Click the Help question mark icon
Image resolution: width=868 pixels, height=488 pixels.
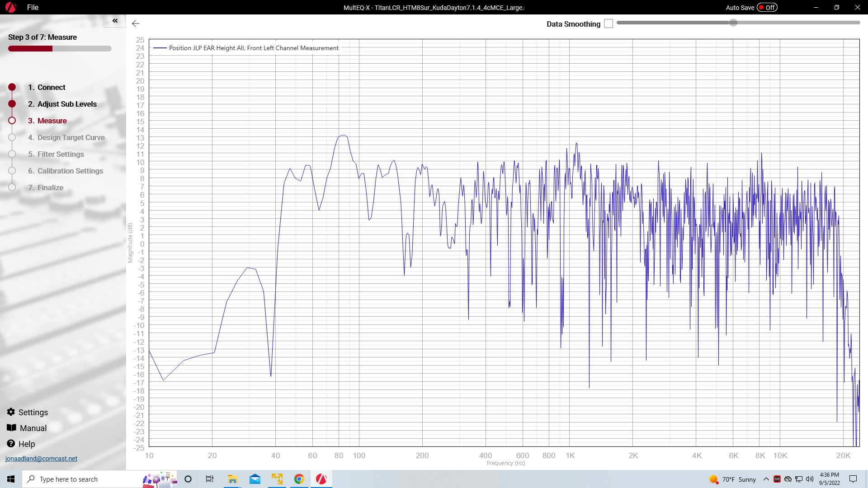tap(11, 444)
